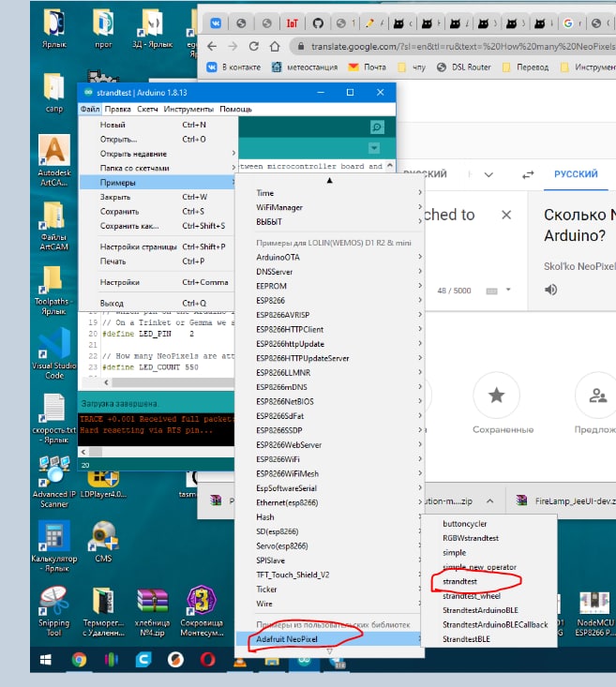Open the on-screen keyboard icon in Translate
This screenshot has width=616, height=687.
[492, 291]
